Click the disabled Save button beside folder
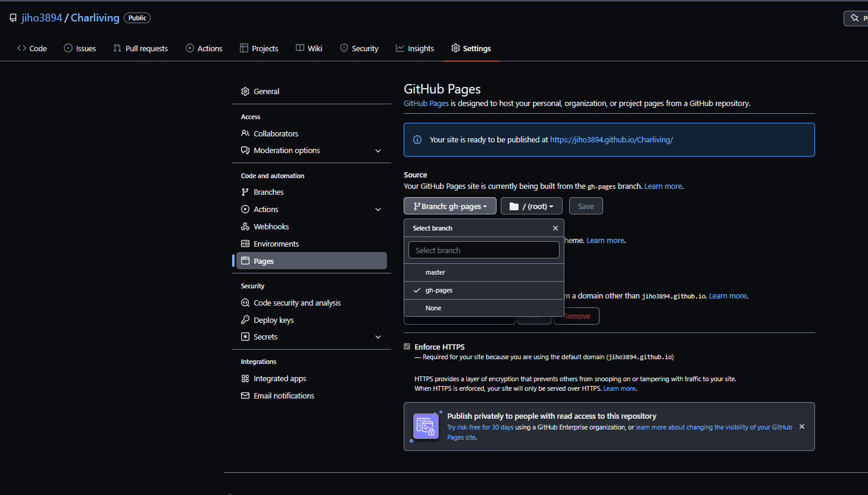The width and height of the screenshot is (868, 495). pyautogui.click(x=586, y=206)
